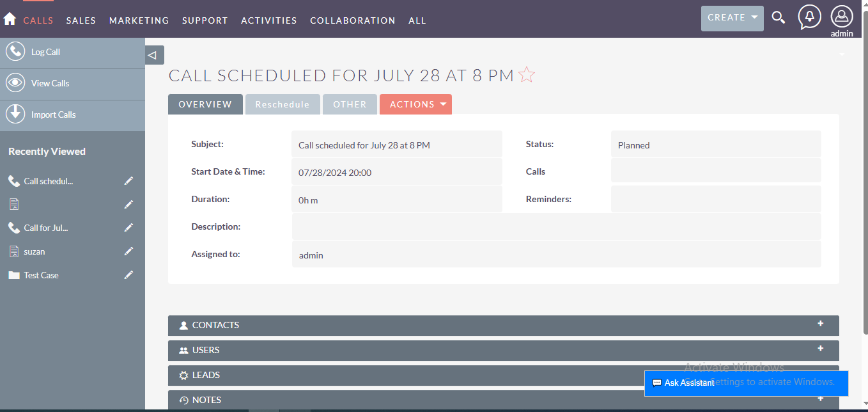Click the admin user profile icon

coord(842,17)
